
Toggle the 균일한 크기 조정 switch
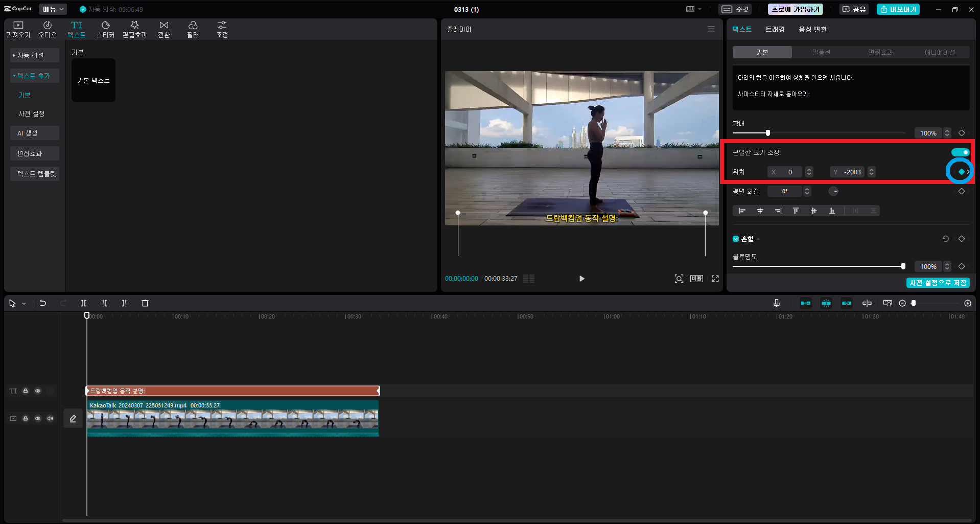tap(960, 152)
